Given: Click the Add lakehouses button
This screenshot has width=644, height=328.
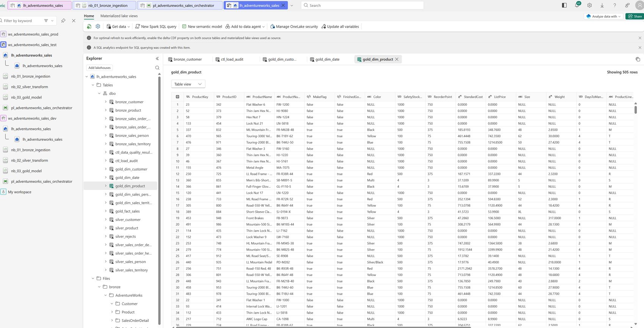Looking at the screenshot, I should 100,68.
